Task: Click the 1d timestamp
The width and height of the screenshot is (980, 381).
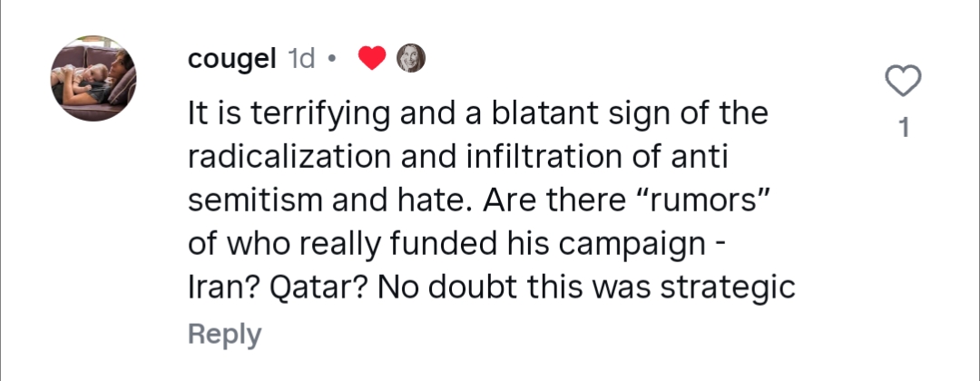Action: [300, 59]
